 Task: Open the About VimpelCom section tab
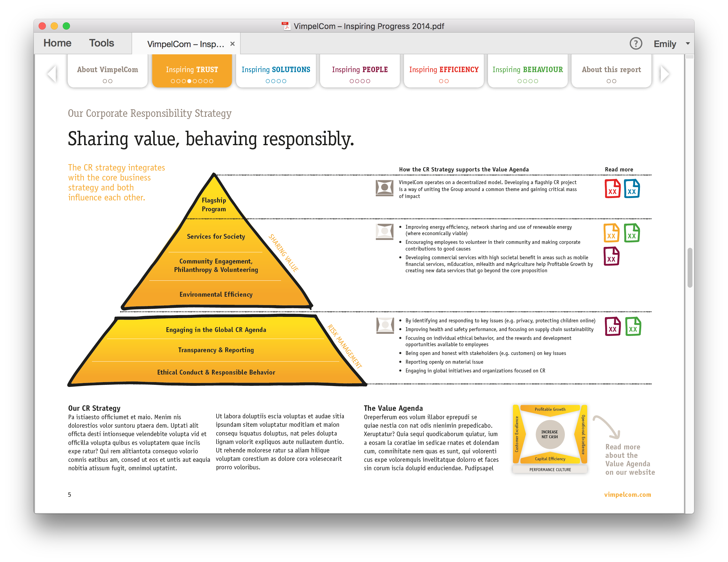click(x=107, y=71)
